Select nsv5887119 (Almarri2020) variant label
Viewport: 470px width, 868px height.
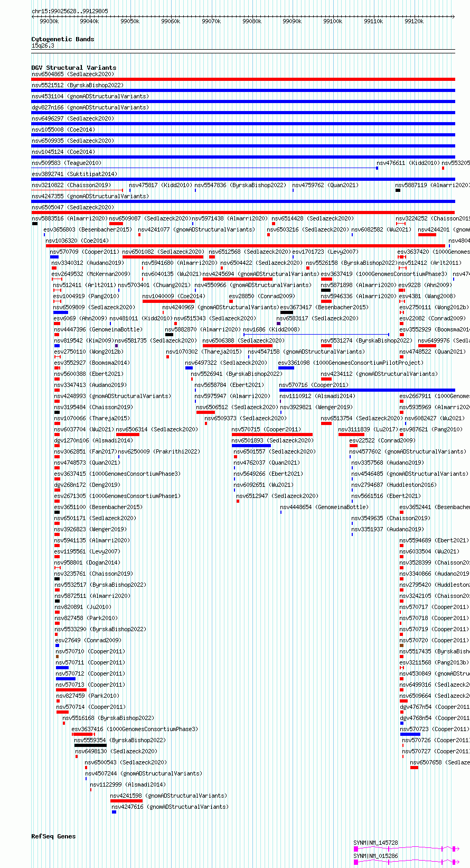pyautogui.click(x=433, y=185)
